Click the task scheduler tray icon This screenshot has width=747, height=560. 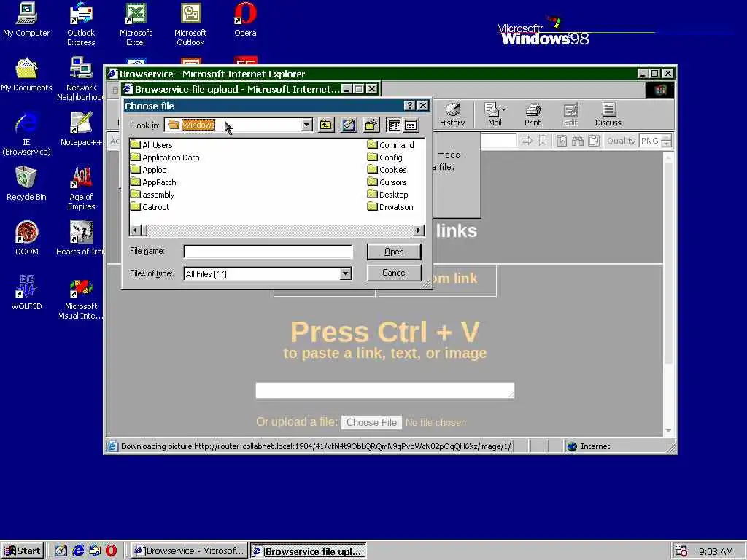681,551
